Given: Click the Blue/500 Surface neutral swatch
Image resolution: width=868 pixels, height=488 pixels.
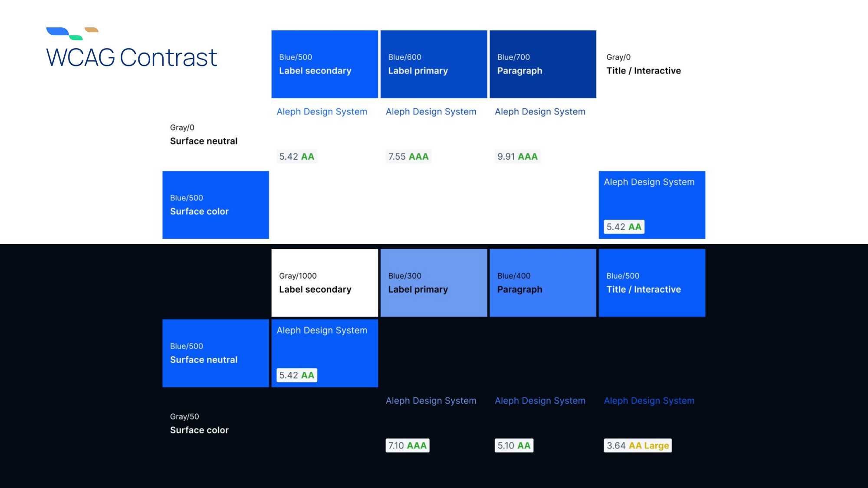Looking at the screenshot, I should (x=215, y=353).
